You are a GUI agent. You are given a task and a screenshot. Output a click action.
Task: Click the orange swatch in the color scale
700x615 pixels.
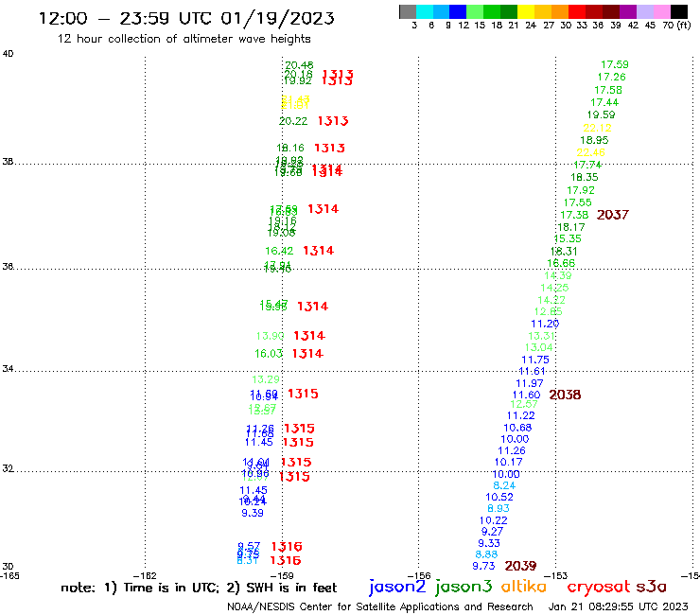(560, 11)
